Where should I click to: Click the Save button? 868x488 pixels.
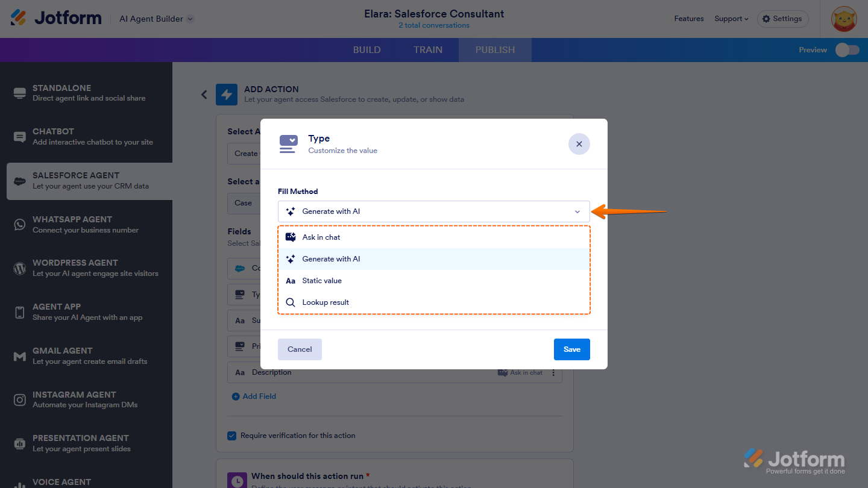pyautogui.click(x=571, y=349)
